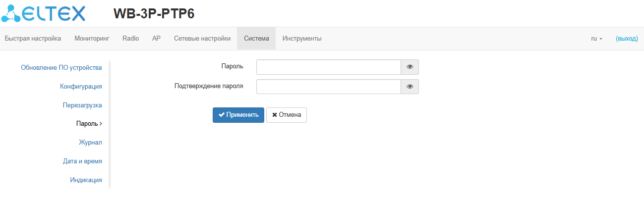Select Конфигурация in the sidebar
644x199 pixels.
[81, 87]
